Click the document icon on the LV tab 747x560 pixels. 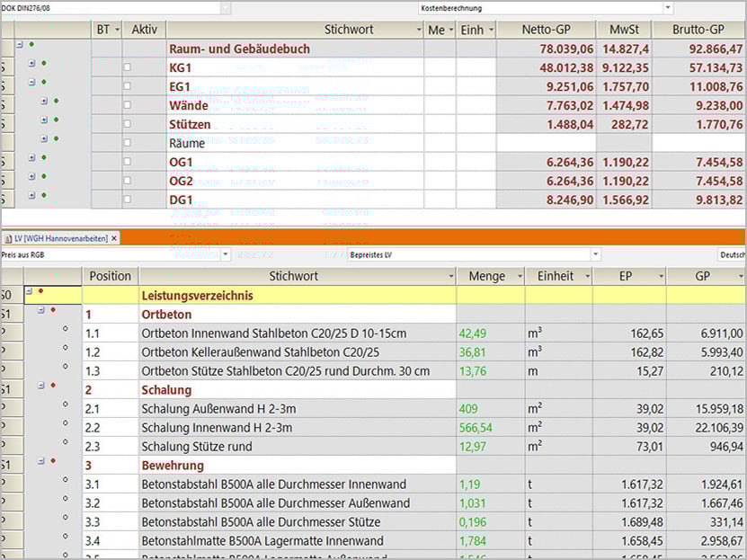tap(11, 239)
